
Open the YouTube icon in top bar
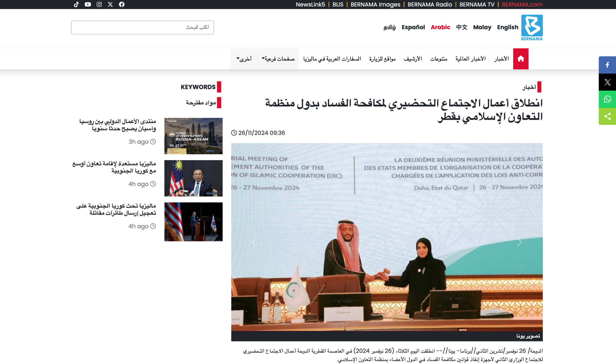pyautogui.click(x=88, y=4)
